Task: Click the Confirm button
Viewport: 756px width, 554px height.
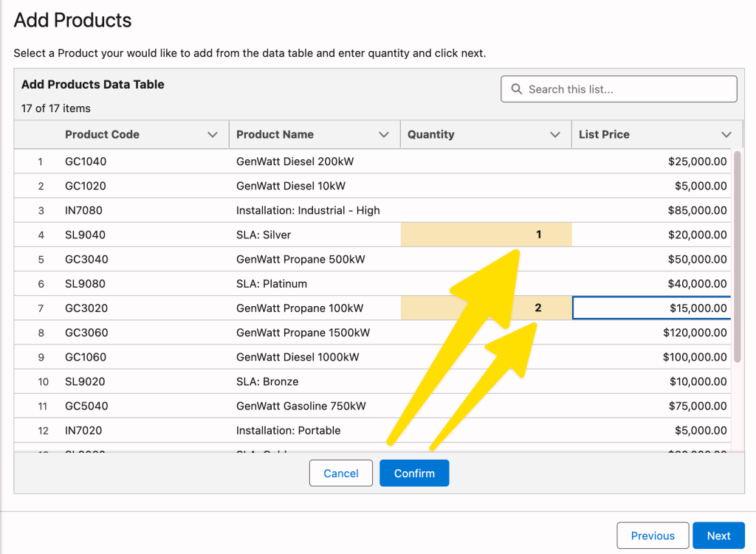Action: (414, 473)
